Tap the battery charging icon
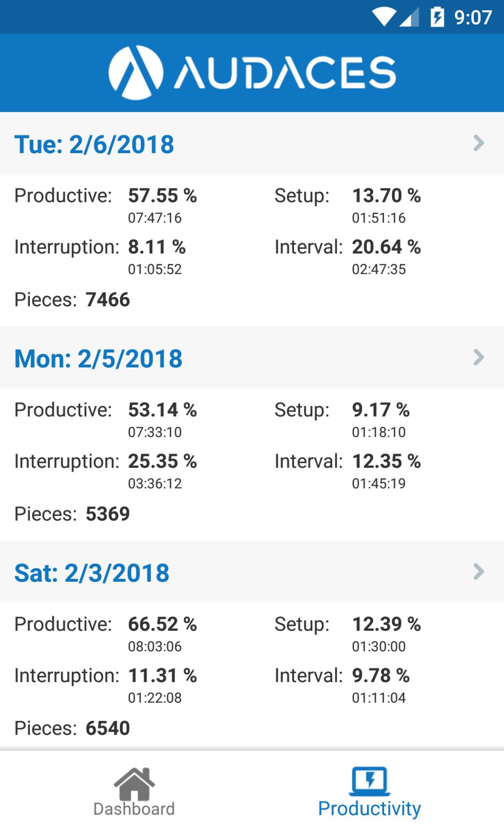This screenshot has height=829, width=504. coord(437,17)
